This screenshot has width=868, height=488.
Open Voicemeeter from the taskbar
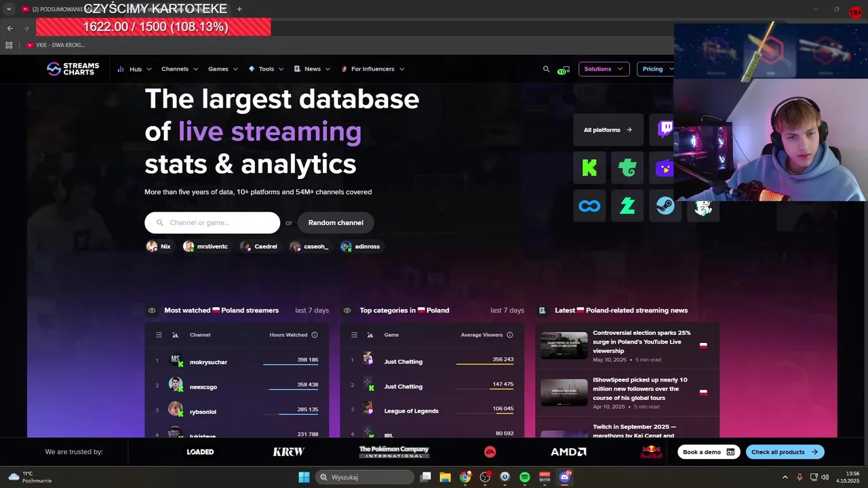(545, 477)
